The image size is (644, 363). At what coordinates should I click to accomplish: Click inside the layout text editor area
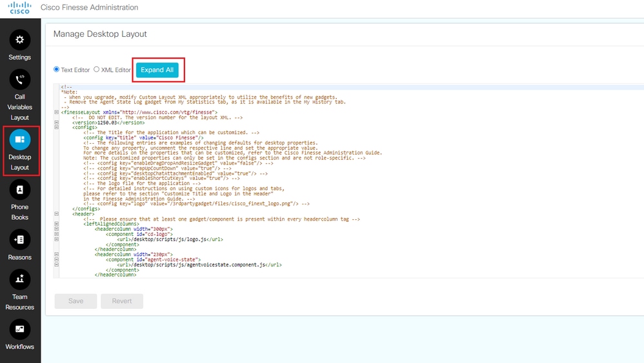coord(349,181)
